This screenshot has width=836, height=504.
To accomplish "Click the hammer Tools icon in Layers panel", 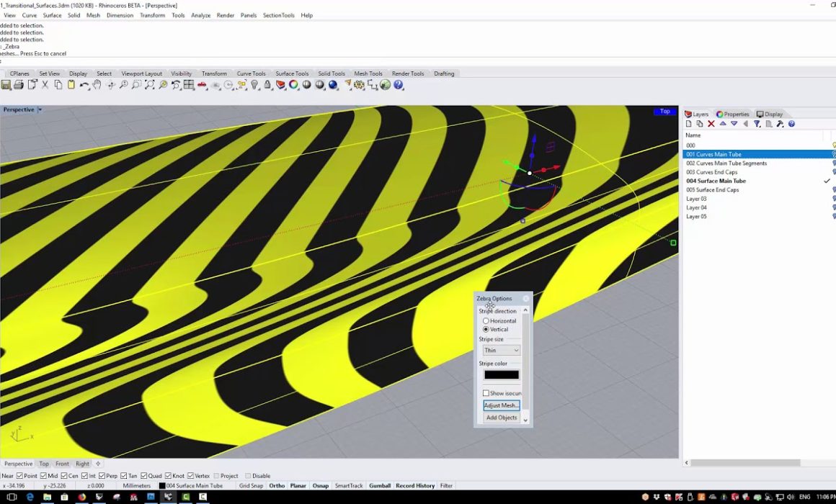I will click(x=780, y=124).
